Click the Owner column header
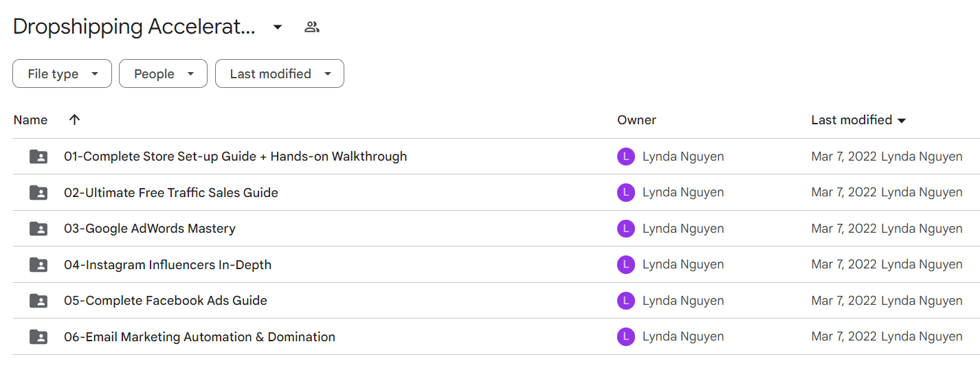980x390 pixels. [x=636, y=119]
